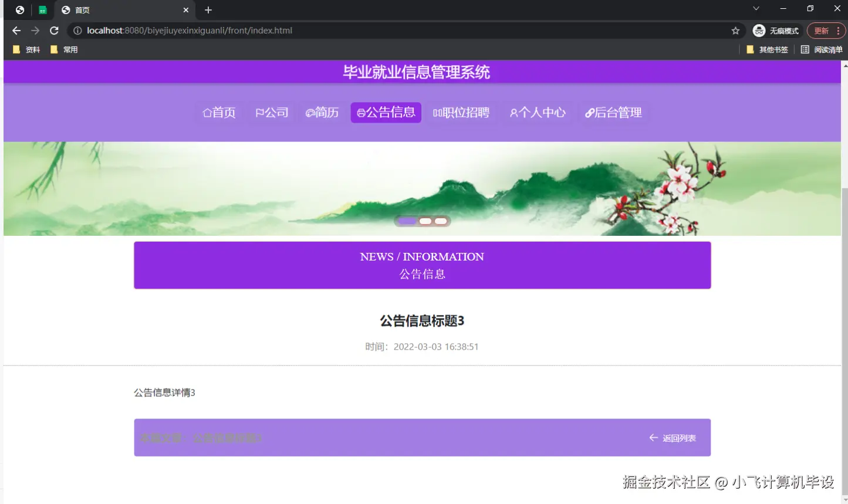This screenshot has height=504, width=848.
Task: Click the 公告信息详情3 content text
Action: point(164,393)
